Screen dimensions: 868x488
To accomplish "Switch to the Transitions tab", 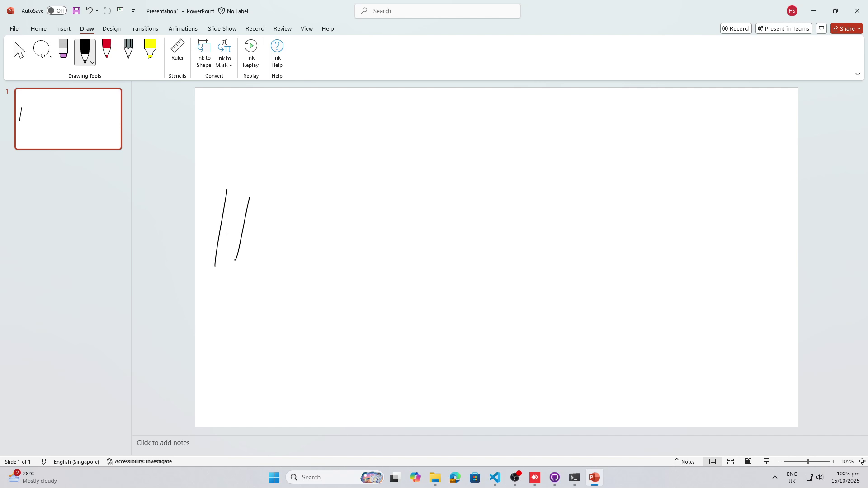I will click(x=144, y=28).
